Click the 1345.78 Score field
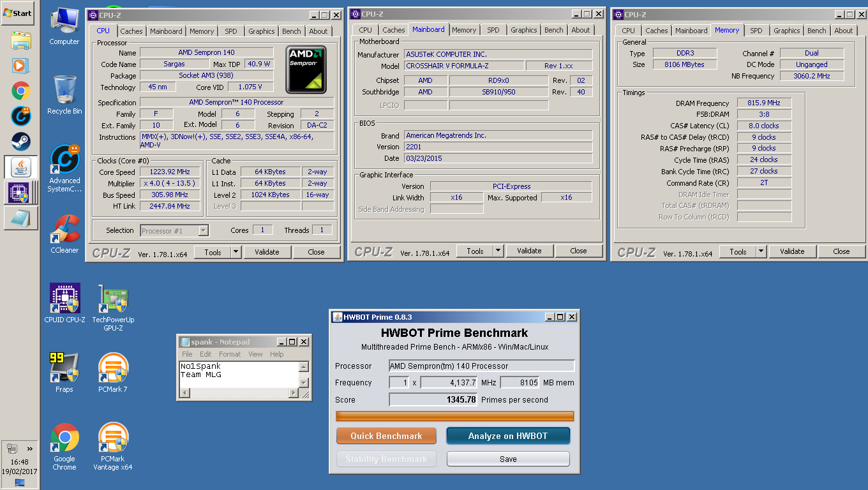This screenshot has height=490, width=868. tap(433, 400)
